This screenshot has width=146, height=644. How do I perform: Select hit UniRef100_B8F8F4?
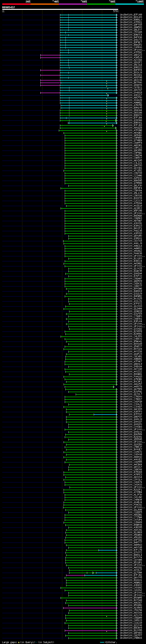click(x=131, y=188)
